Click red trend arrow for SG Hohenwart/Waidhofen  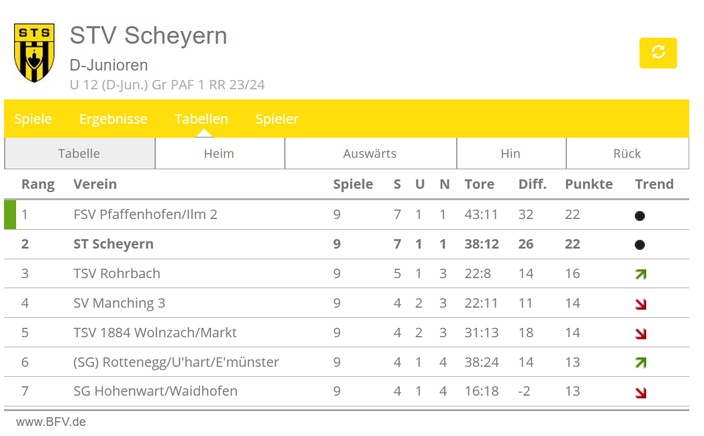pos(641,392)
